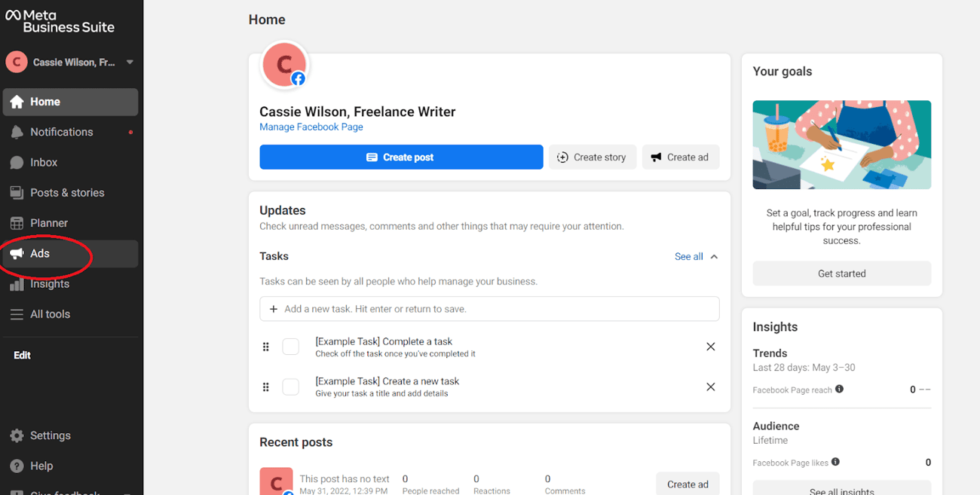
Task: Select the Insights bar chart icon
Action: 17,285
